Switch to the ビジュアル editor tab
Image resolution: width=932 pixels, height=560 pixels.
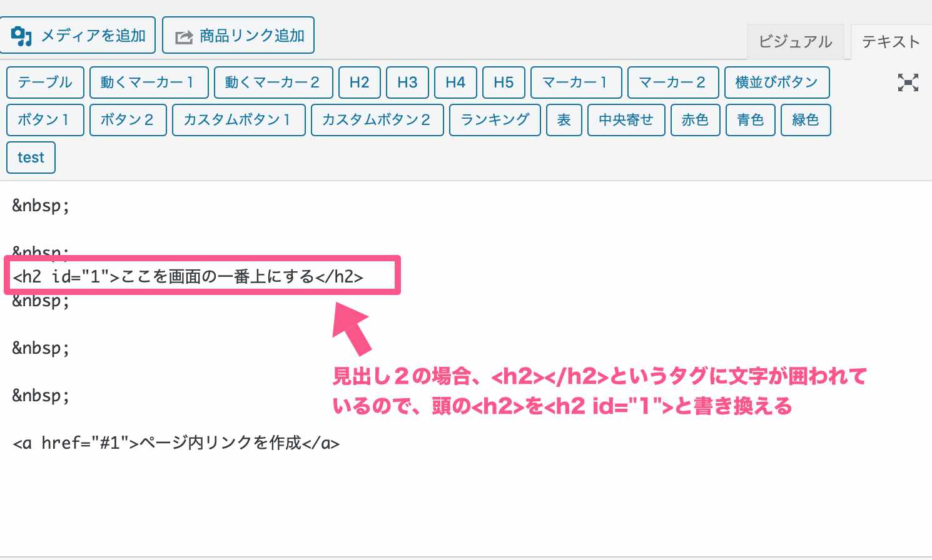point(795,42)
